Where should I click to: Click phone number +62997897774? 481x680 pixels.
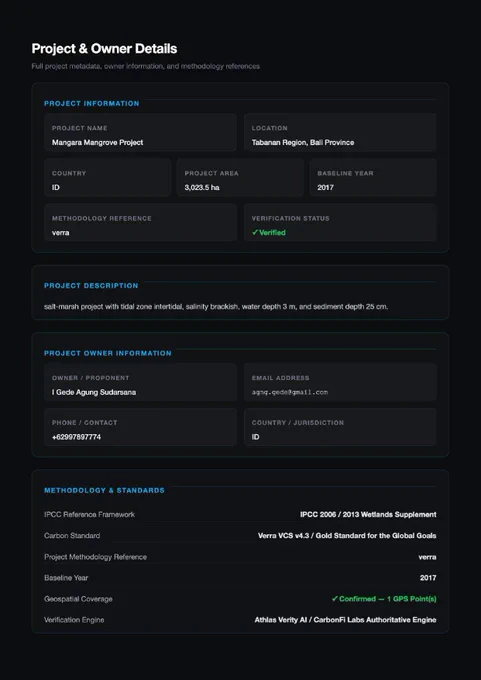[x=76, y=437]
